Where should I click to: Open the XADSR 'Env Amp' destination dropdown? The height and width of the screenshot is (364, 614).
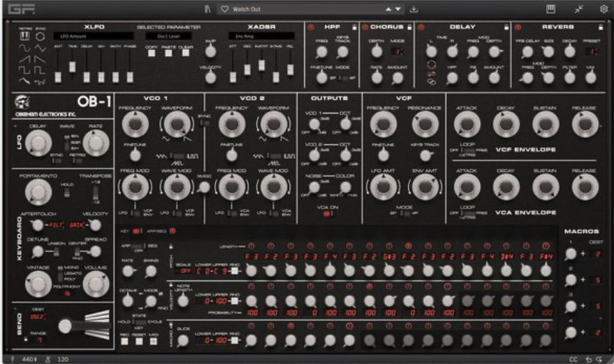[261, 36]
